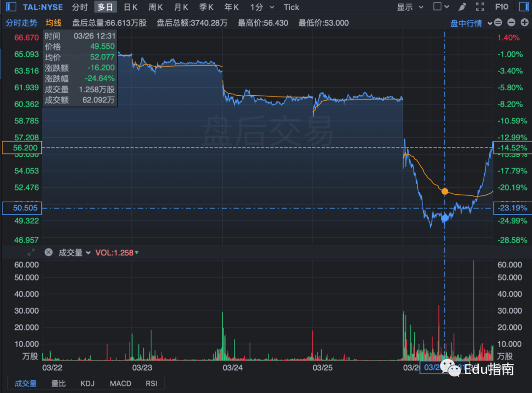Close the 成交量 indicator panel
Viewport: 532px width, 393px height.
click(48, 252)
